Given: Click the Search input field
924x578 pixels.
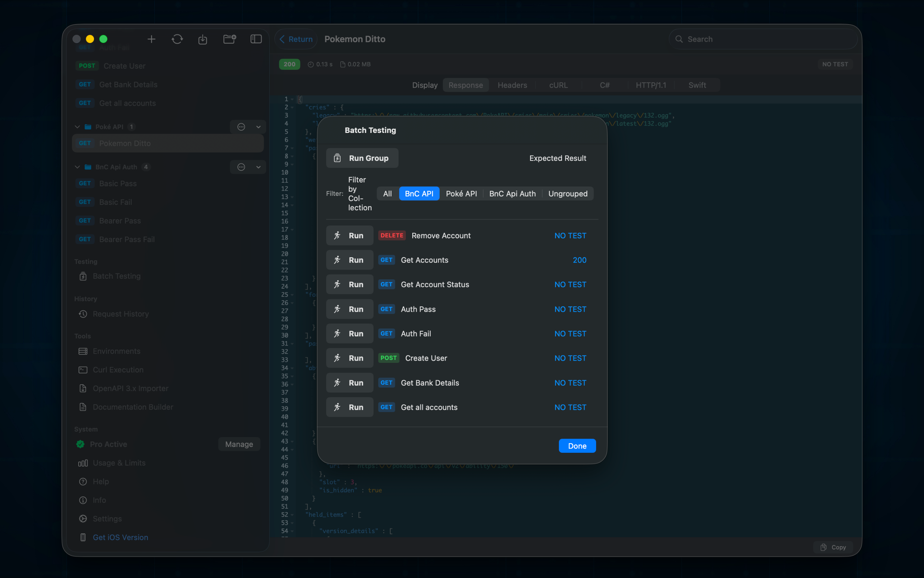Looking at the screenshot, I should tap(763, 39).
